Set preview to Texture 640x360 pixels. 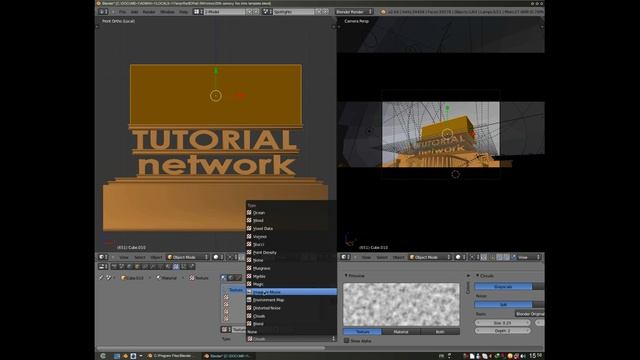click(362, 331)
